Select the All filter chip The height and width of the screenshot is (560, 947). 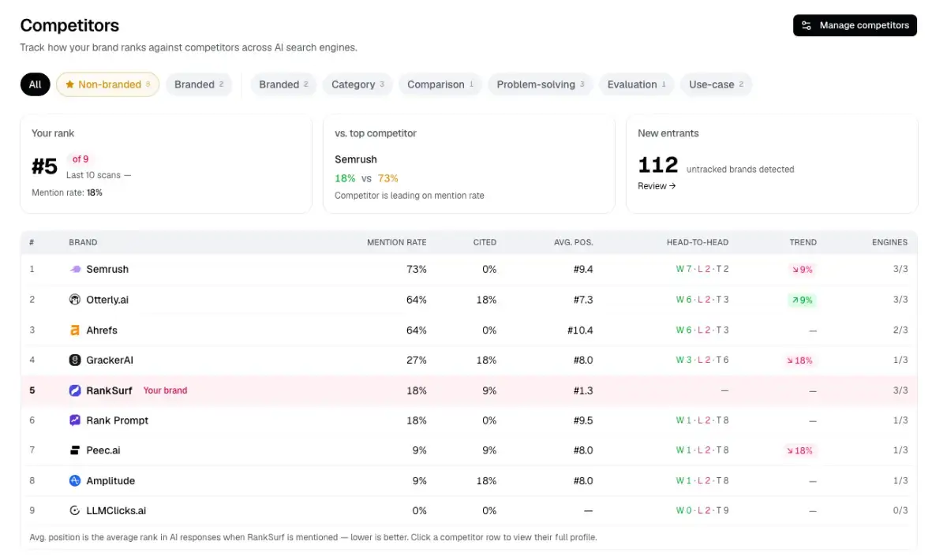point(36,84)
